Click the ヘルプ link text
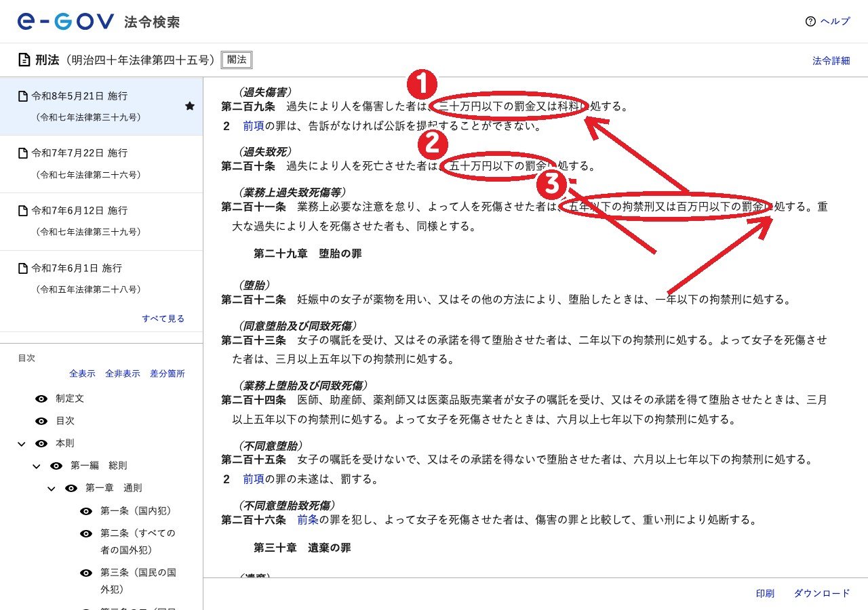This screenshot has height=610, width=868. [x=835, y=22]
